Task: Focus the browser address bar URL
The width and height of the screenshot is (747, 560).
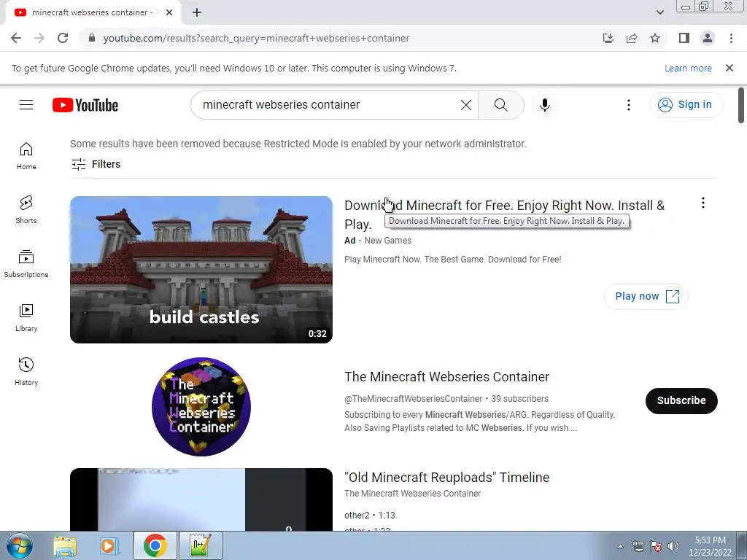Action: point(256,38)
